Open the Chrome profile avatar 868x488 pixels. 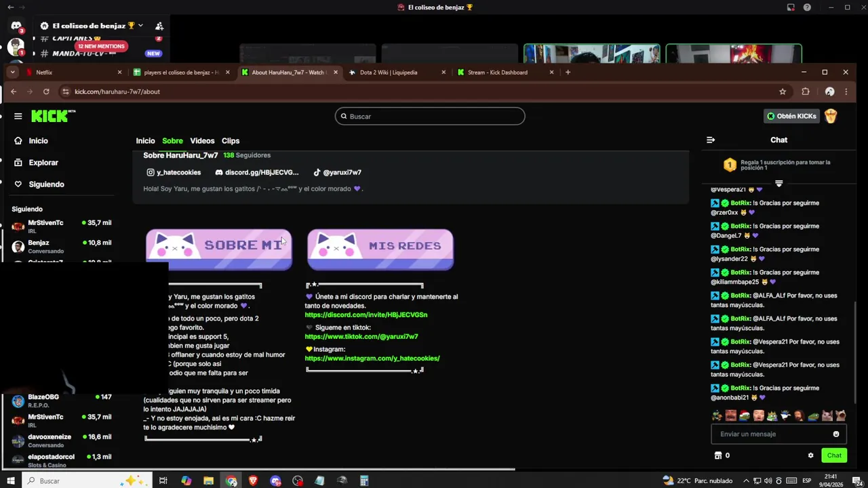(x=829, y=91)
